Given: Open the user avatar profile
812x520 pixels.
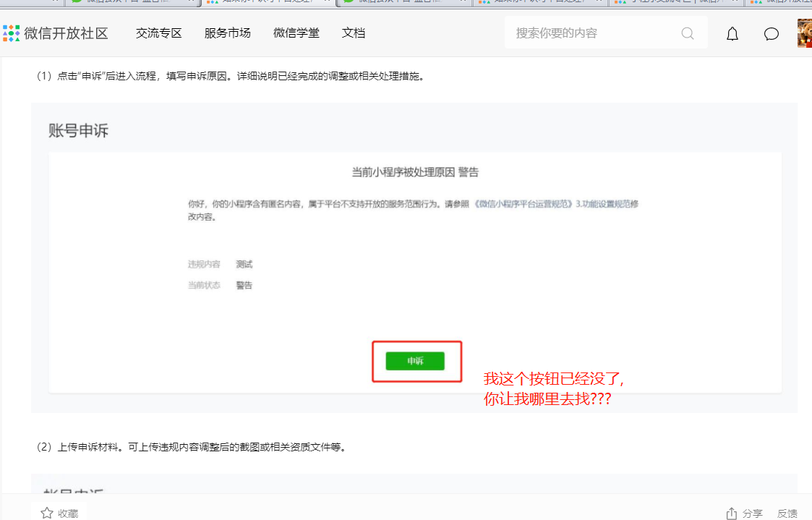Looking at the screenshot, I should 805,33.
